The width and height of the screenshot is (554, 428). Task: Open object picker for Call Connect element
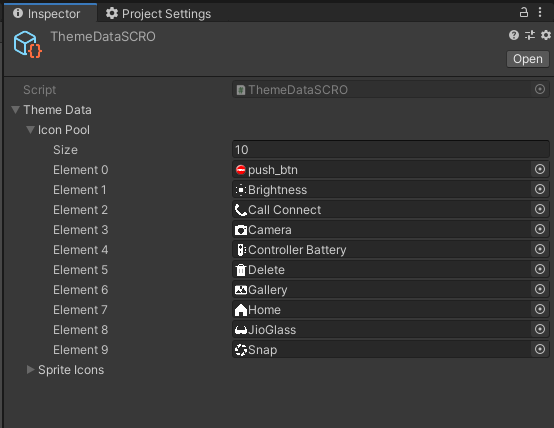point(540,209)
